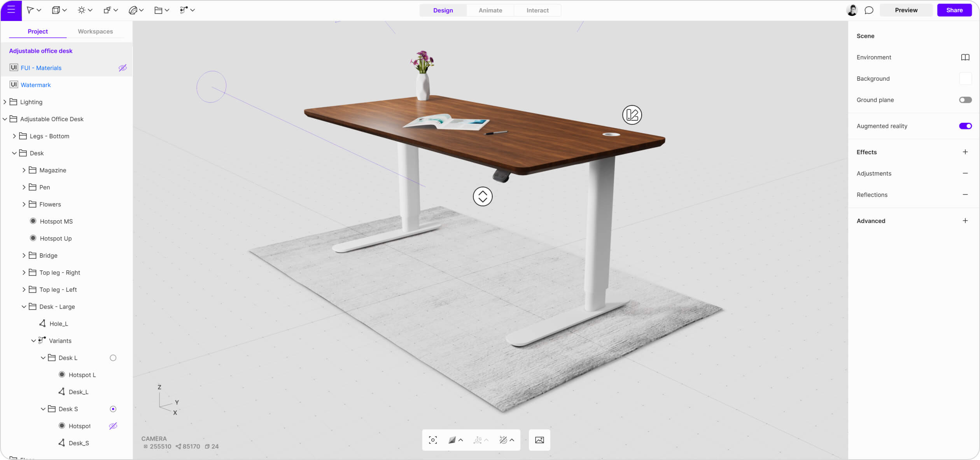This screenshot has width=980, height=460.
Task: Open the Workspaces tab
Action: 95,31
